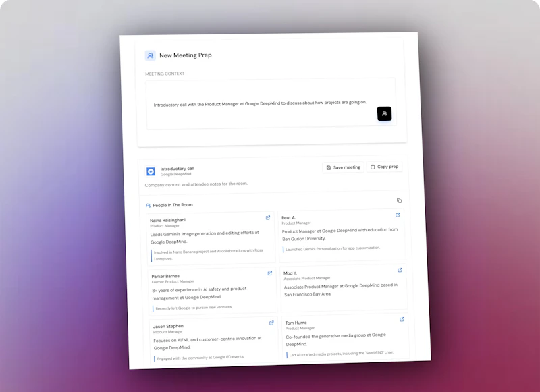Image resolution: width=540 pixels, height=392 pixels.
Task: Click the Focuses on AI/ML description
Action: (208, 343)
